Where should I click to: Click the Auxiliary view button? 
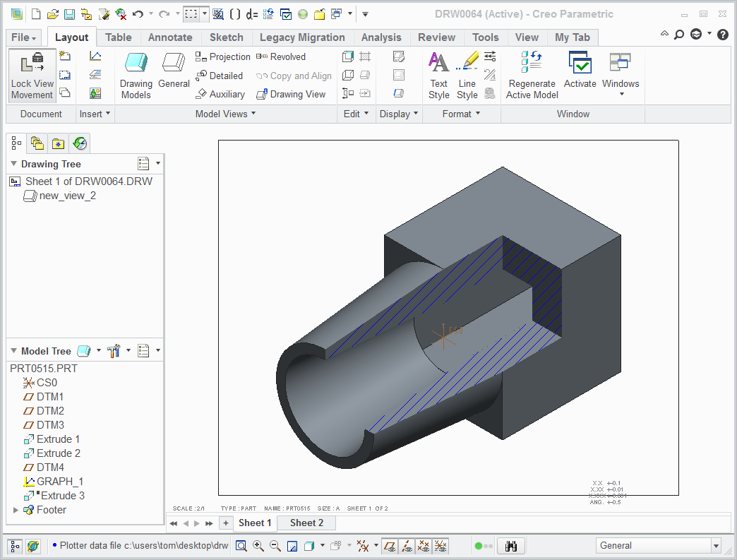[x=220, y=94]
